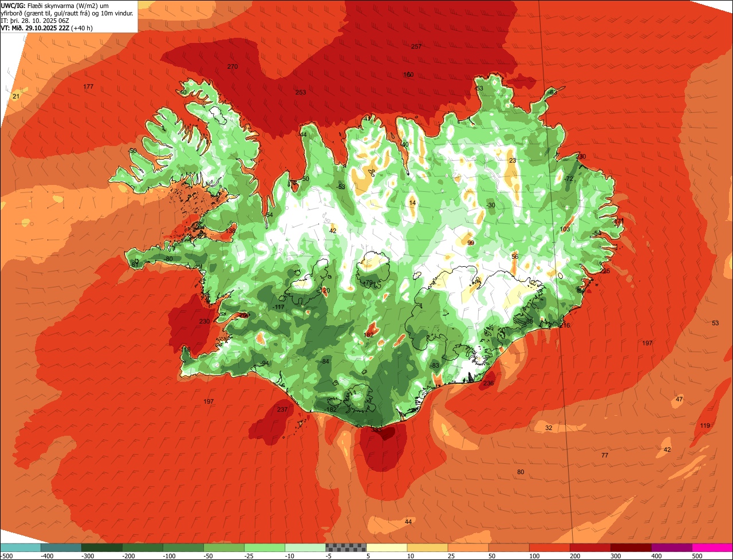The height and width of the screenshot is (560, 733).
Task: Click the map value 32
Action: pyautogui.click(x=549, y=428)
